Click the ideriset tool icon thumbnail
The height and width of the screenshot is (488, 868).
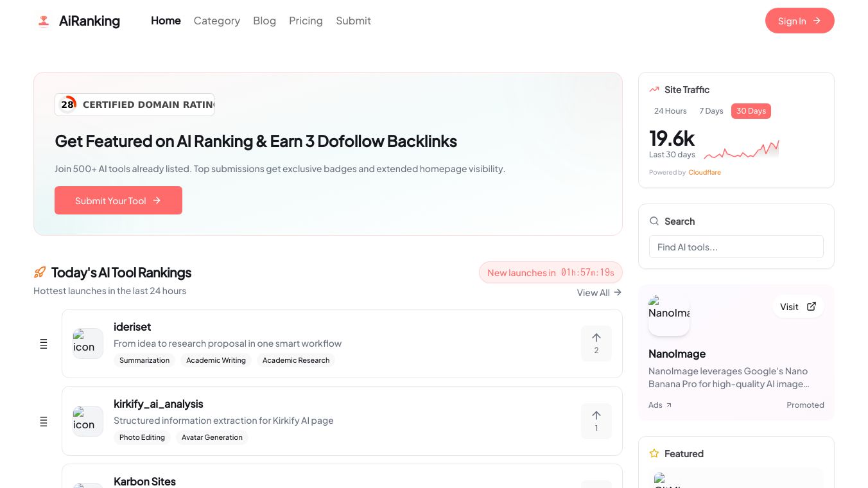click(x=87, y=344)
